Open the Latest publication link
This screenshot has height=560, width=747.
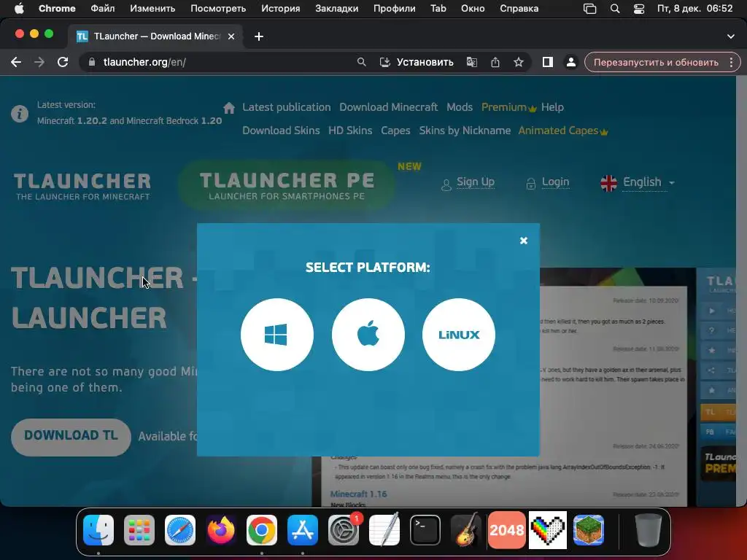point(286,107)
